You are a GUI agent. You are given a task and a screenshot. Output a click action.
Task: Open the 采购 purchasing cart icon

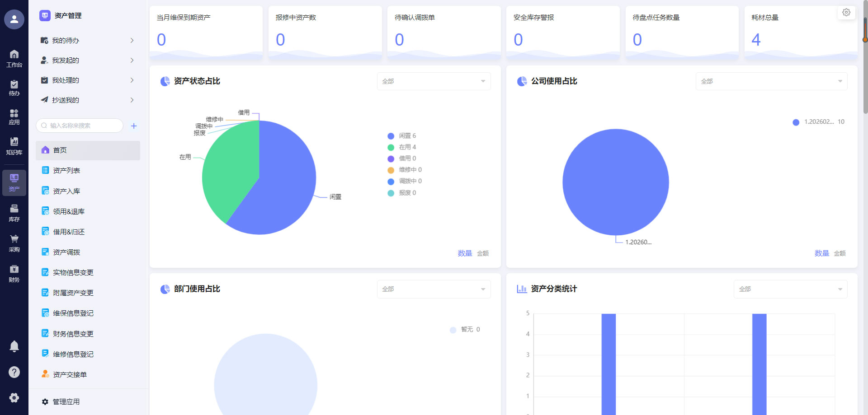14,243
